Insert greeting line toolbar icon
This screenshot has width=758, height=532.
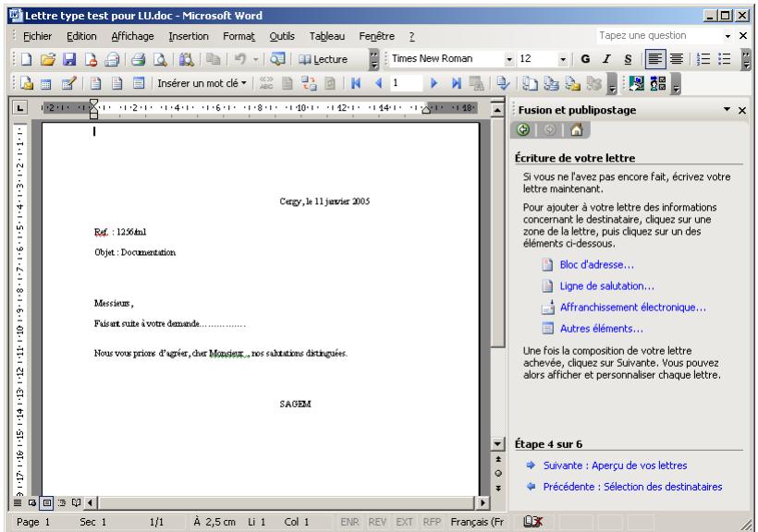coord(117,84)
